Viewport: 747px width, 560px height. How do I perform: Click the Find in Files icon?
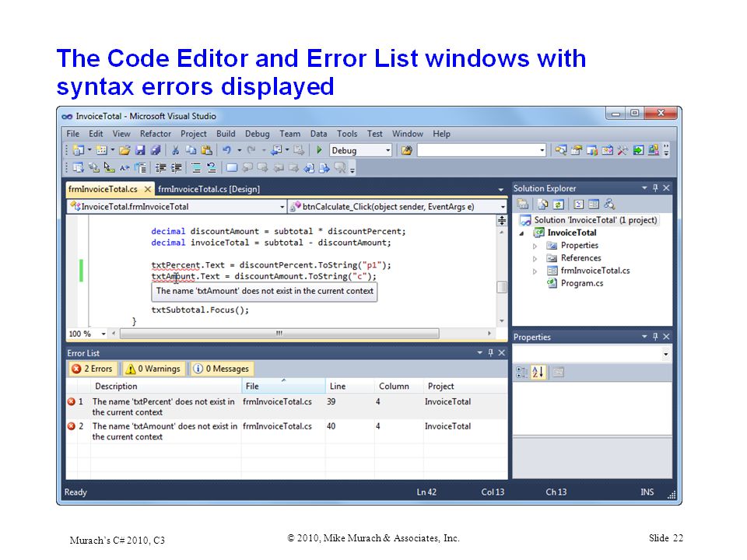tap(406, 150)
